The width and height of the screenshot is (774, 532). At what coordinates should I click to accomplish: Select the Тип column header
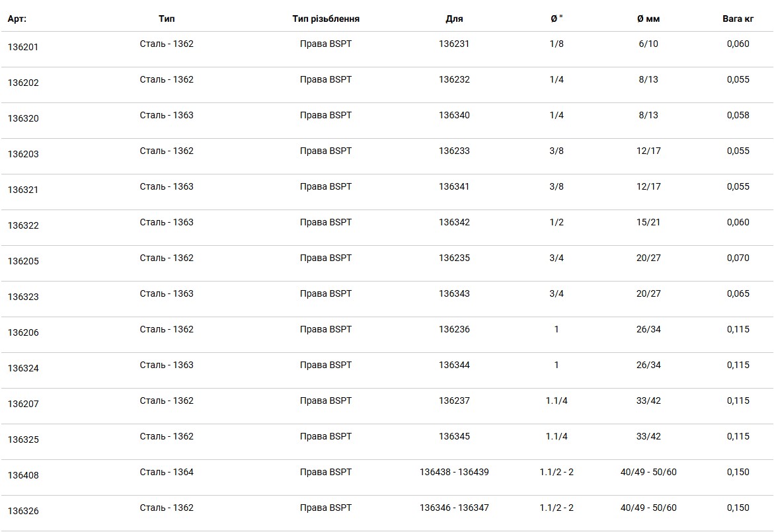(167, 19)
